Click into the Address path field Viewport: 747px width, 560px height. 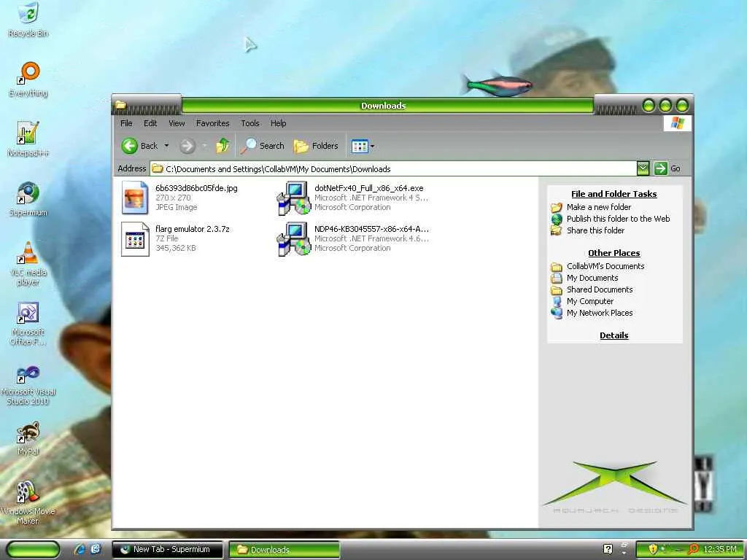tap(393, 168)
